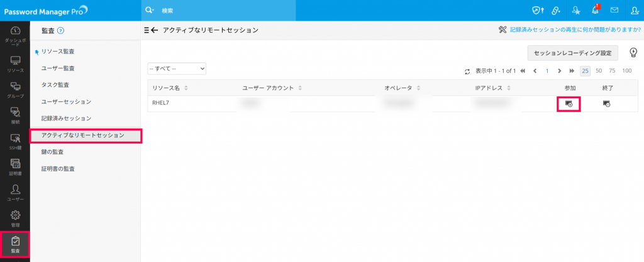The width and height of the screenshot is (644, 262).
Task: Open the user profile menu icon
Action: 634,11
